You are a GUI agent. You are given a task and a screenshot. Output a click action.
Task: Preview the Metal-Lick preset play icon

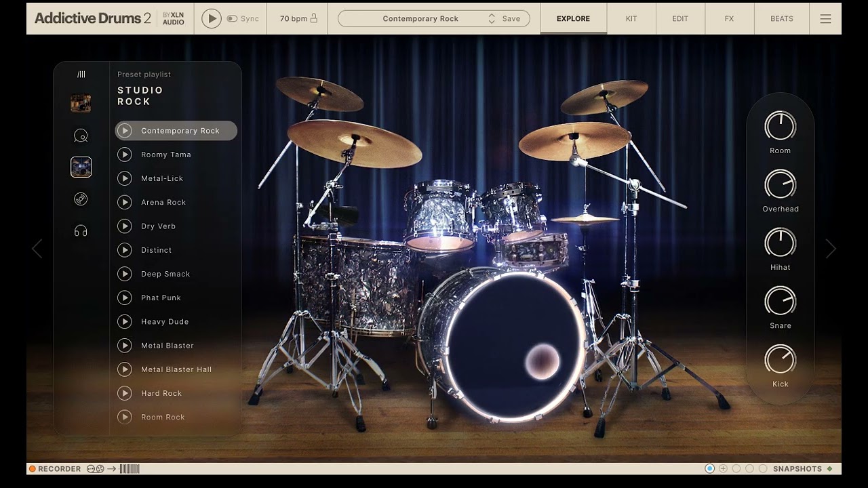tap(125, 178)
